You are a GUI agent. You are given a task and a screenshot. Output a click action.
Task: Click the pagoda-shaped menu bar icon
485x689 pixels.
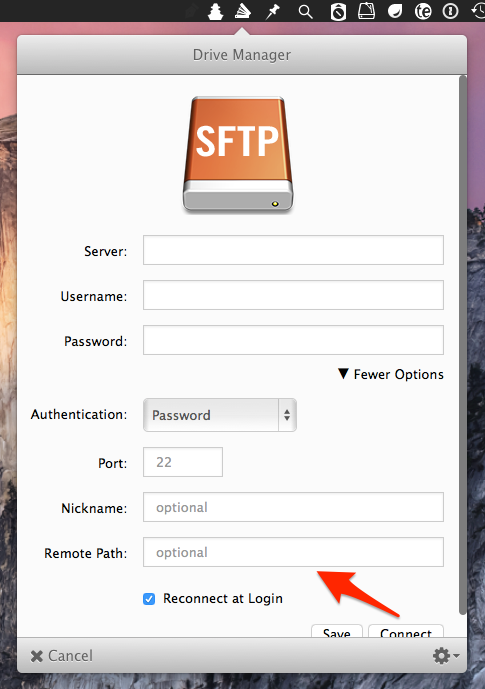(x=215, y=11)
